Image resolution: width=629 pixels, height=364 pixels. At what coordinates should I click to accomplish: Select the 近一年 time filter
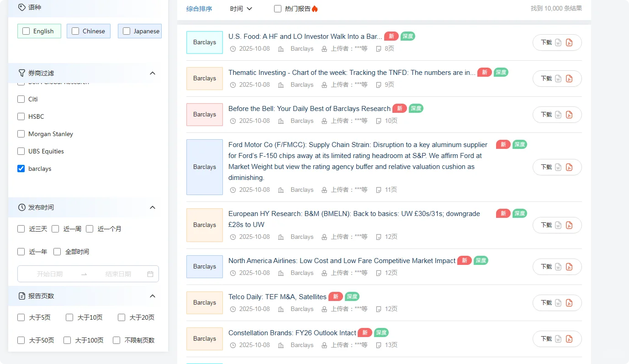[21, 252]
